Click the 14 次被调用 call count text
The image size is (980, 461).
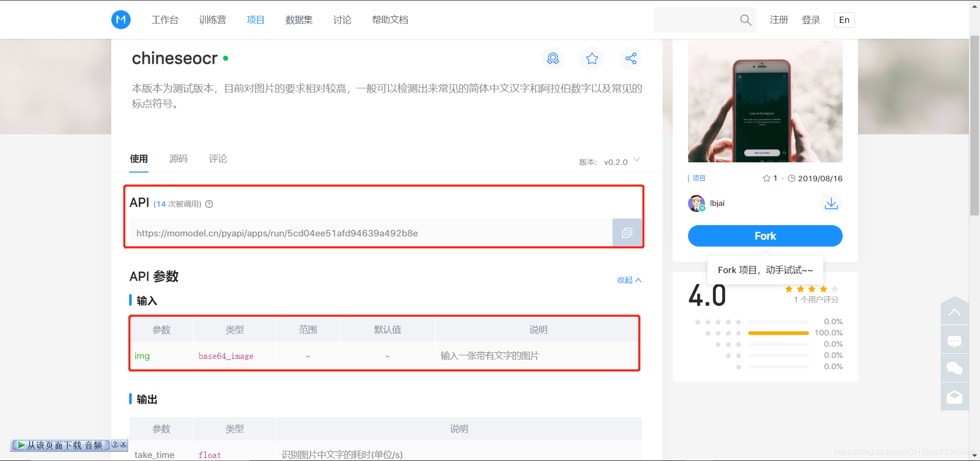point(178,204)
